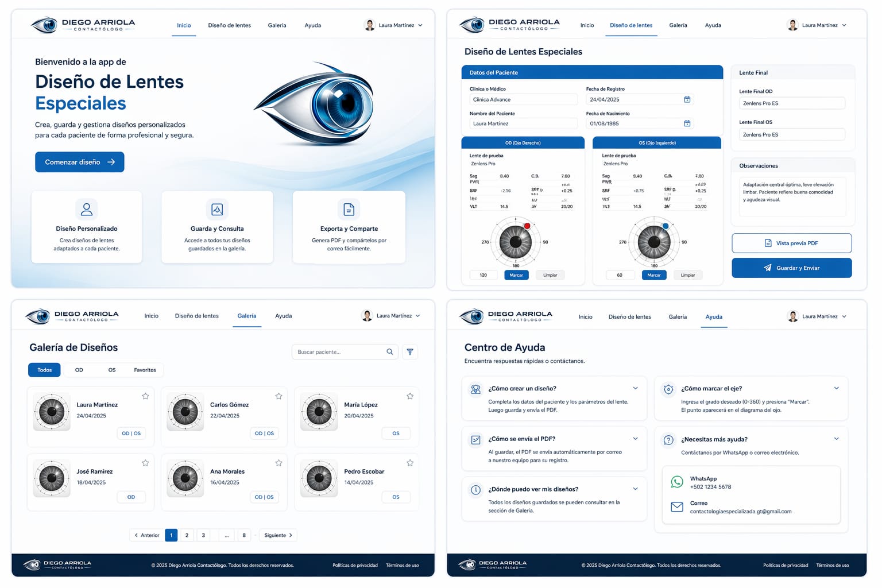Click the ¿Cómo crear un diseño? icon
Screen dimensions: 882x588
(475, 389)
